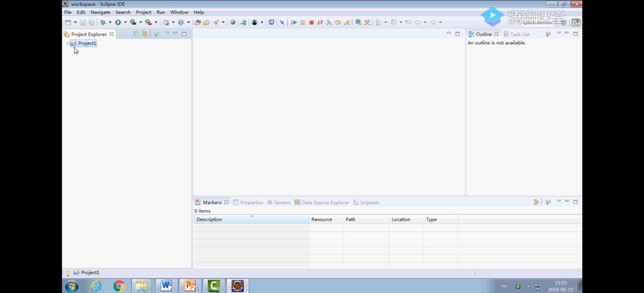Click the Open Type icon
Image resolution: width=644 pixels, height=293 pixels.
click(x=198, y=22)
